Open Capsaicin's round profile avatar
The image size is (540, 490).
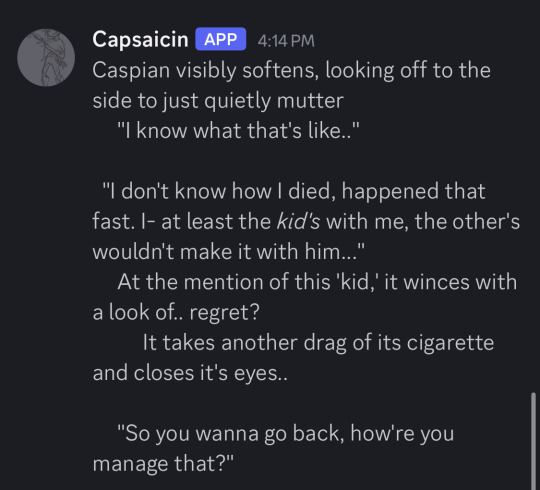(46, 58)
